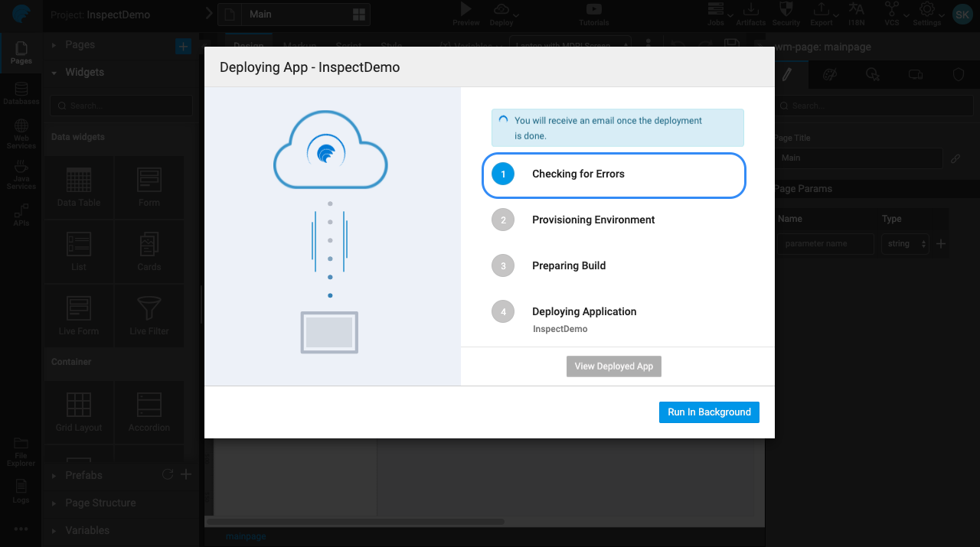Open the APIs panel
The height and width of the screenshot is (547, 980).
(x=21, y=212)
